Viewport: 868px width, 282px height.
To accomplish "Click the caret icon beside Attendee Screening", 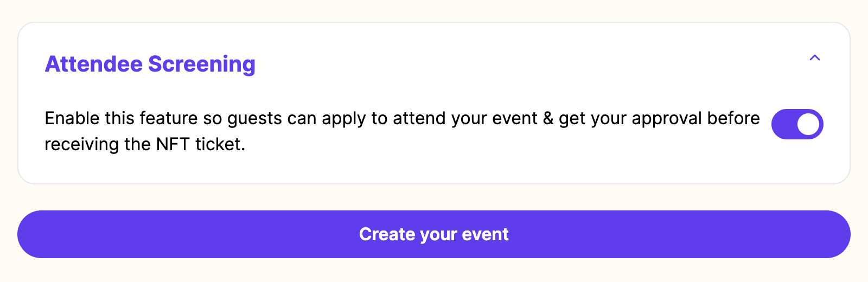I will (x=814, y=57).
